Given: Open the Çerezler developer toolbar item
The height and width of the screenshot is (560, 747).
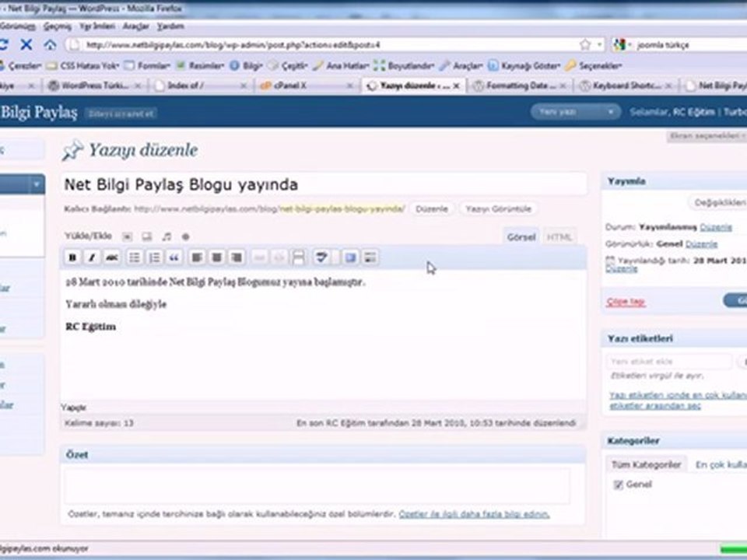Looking at the screenshot, I should [x=20, y=65].
